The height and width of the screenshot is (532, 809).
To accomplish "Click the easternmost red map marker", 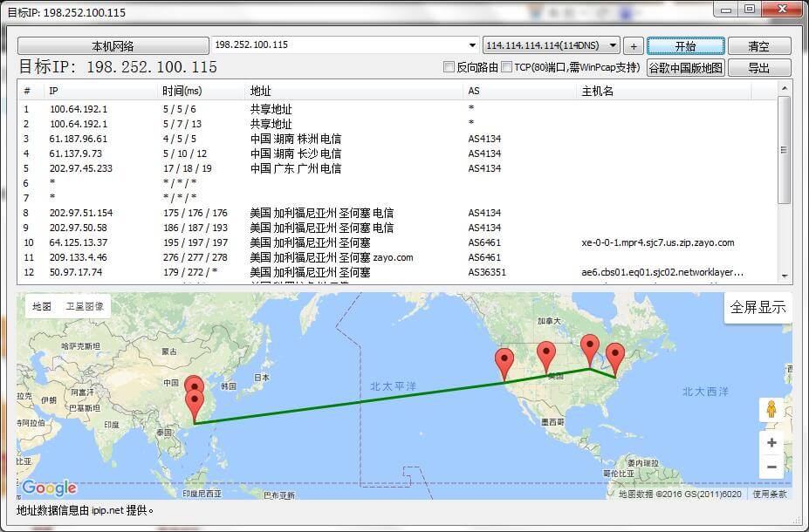I will point(615,358).
